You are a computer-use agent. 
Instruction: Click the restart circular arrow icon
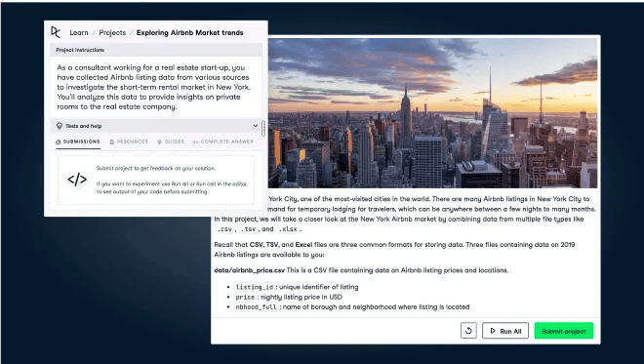468,331
